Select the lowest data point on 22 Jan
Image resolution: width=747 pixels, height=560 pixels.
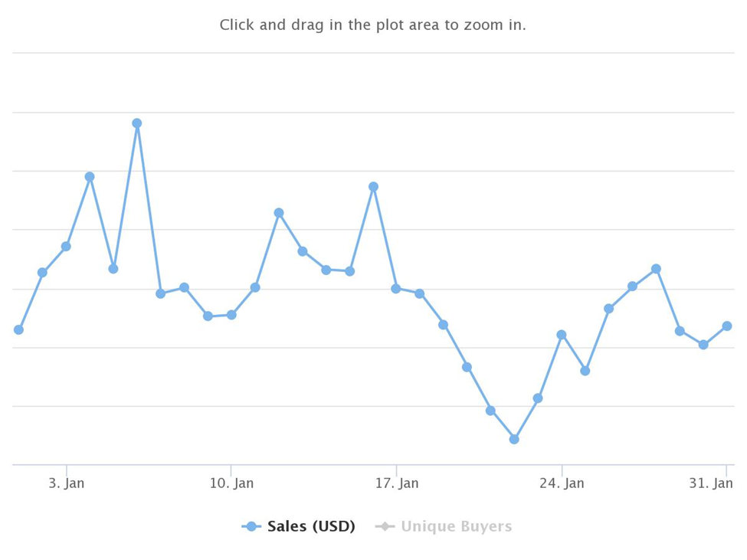514,440
